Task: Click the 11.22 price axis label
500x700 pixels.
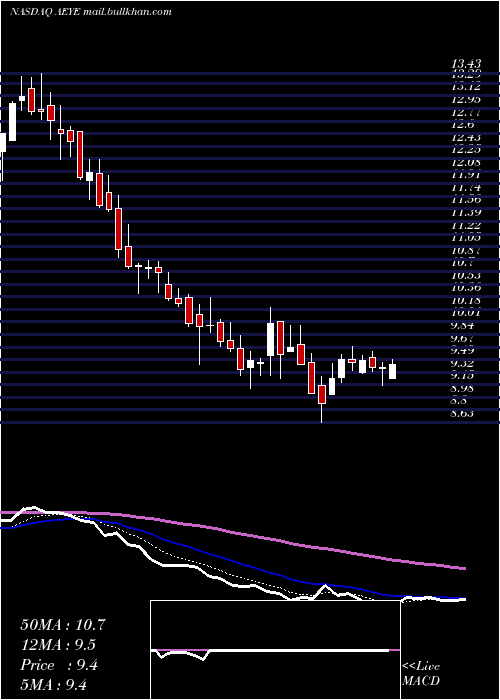Action: click(467, 226)
